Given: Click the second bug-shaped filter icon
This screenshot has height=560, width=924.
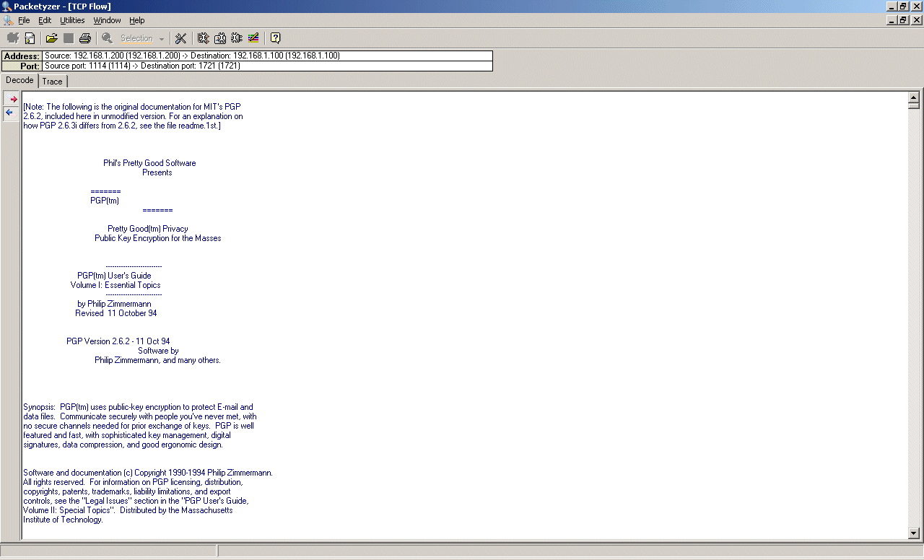Looking at the screenshot, I should (220, 38).
